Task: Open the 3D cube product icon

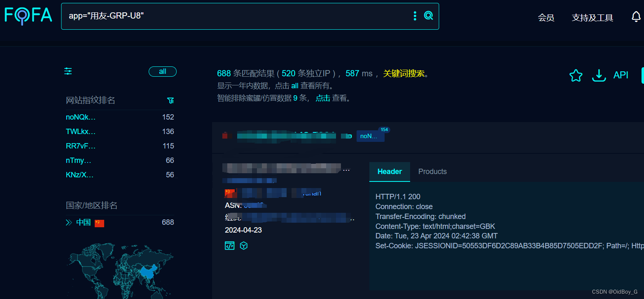Action: [244, 246]
